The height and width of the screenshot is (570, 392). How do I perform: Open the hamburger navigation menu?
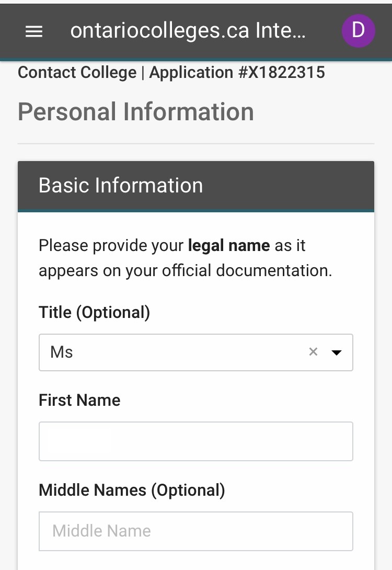point(34,31)
